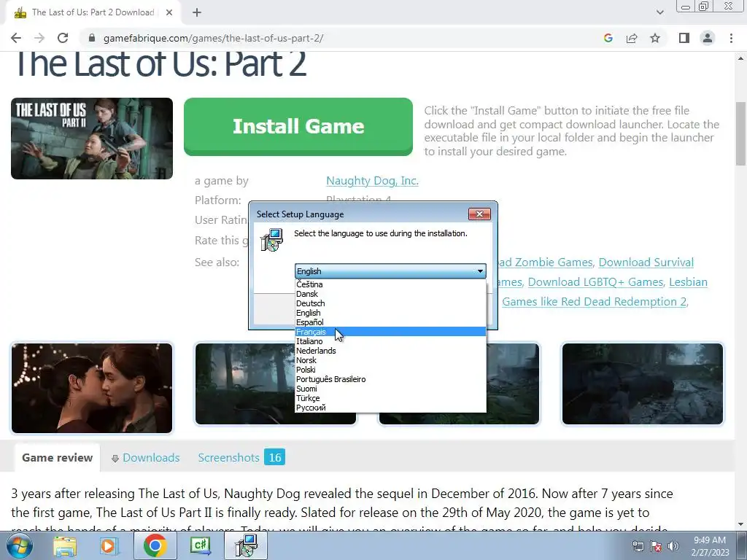Screen dimensions: 747x560
Task: Click the Windows Start orb
Action: pyautogui.click(x=18, y=545)
